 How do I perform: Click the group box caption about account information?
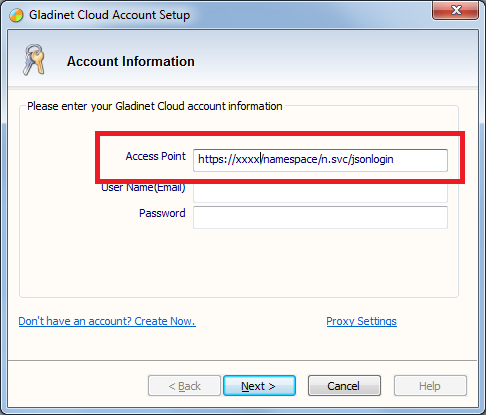(155, 106)
